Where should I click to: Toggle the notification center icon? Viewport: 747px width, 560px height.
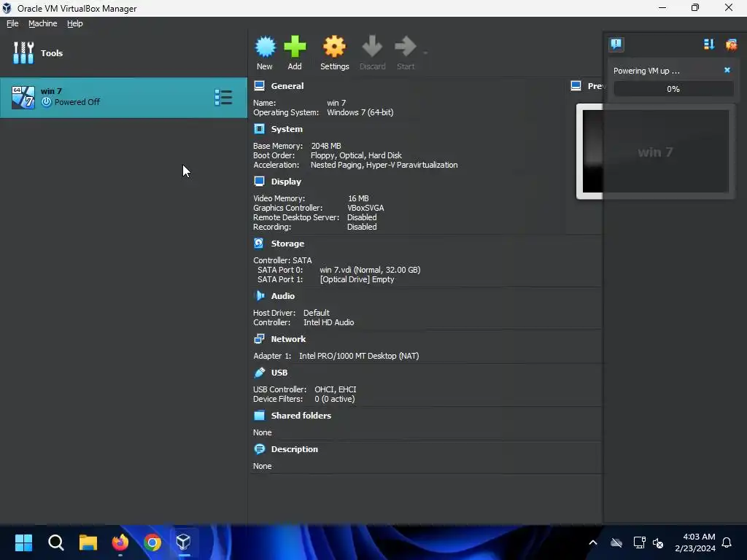(616, 44)
